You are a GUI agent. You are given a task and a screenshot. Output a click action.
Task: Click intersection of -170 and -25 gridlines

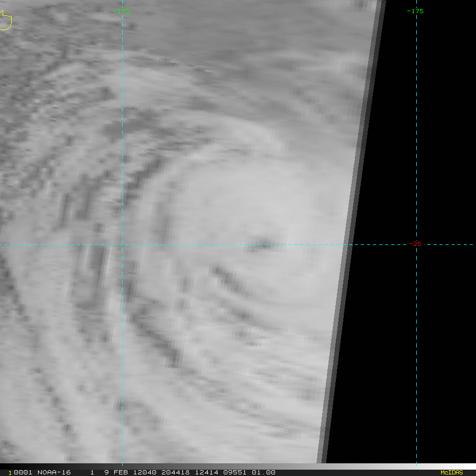pyautogui.click(x=122, y=244)
